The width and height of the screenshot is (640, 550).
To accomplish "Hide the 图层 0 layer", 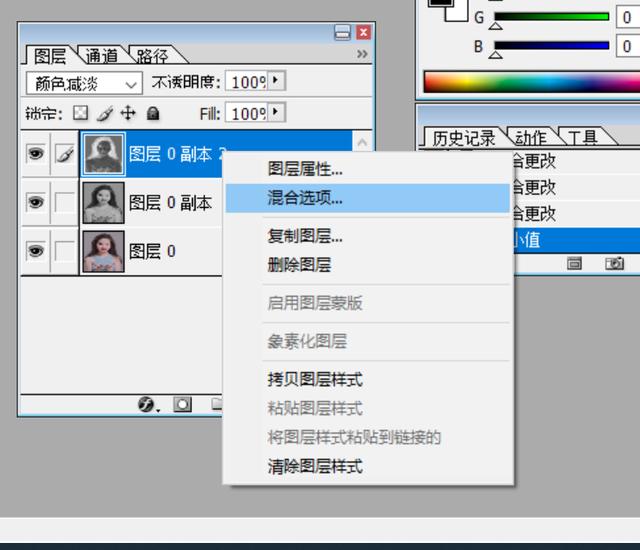I will click(36, 251).
